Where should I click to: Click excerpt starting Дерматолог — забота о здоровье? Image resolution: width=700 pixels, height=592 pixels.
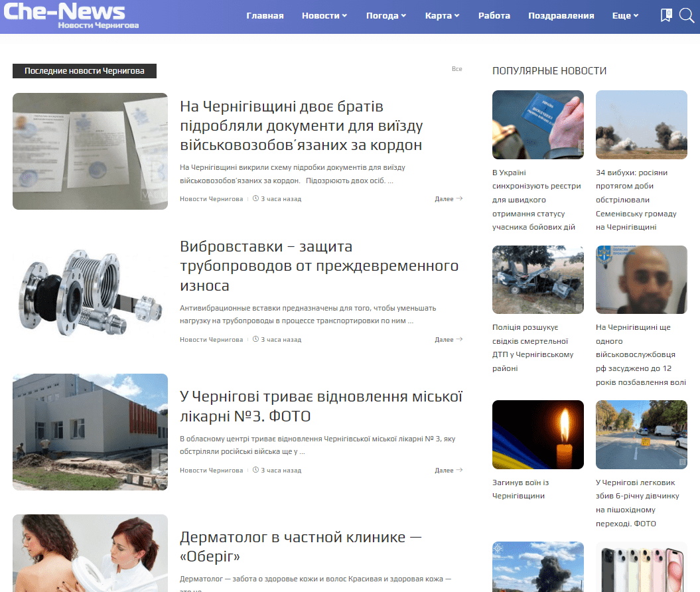click(316, 584)
